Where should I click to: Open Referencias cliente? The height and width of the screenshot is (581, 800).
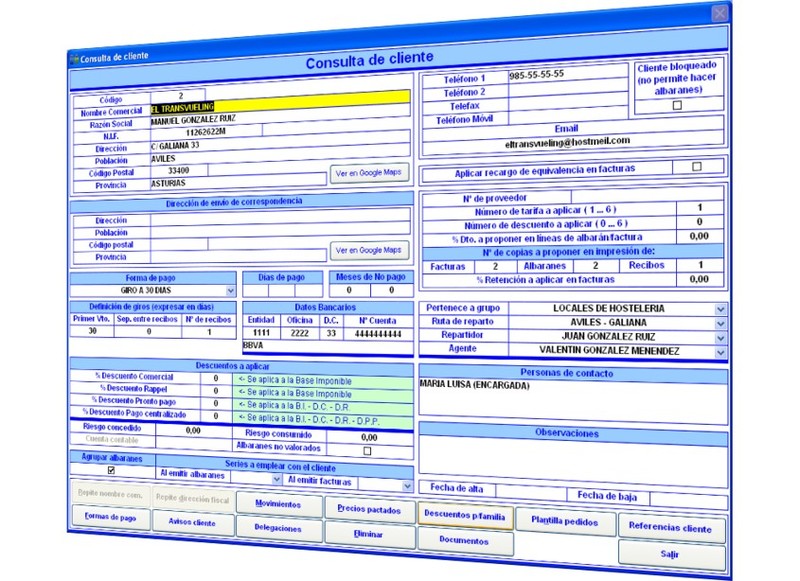[670, 527]
